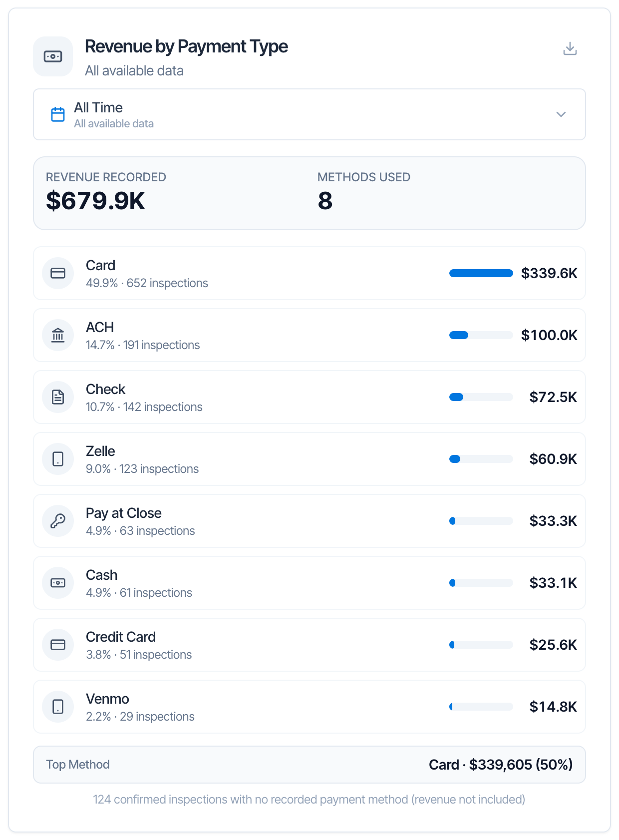Click 'Card · $339,605 (50%)' summary

point(501,765)
